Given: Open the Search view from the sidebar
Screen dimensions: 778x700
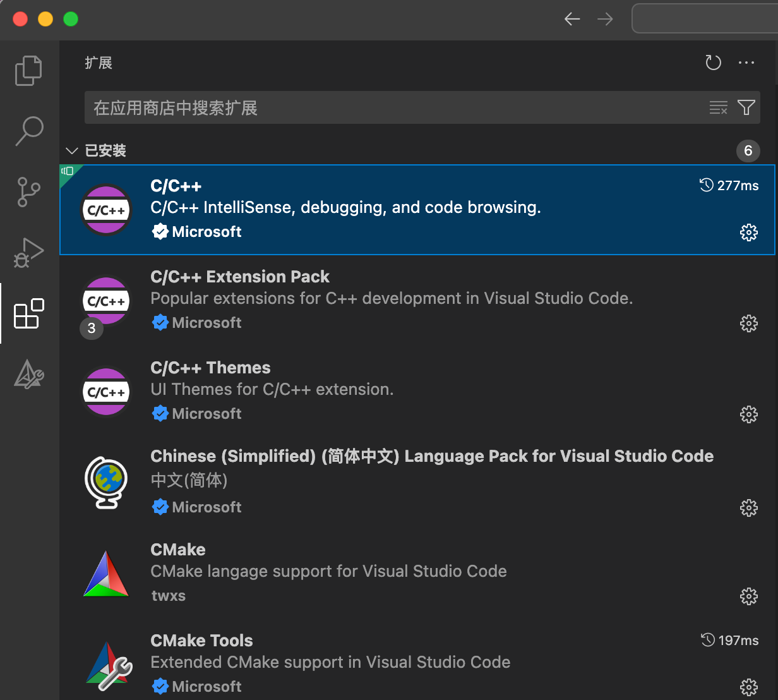Looking at the screenshot, I should click(28, 131).
